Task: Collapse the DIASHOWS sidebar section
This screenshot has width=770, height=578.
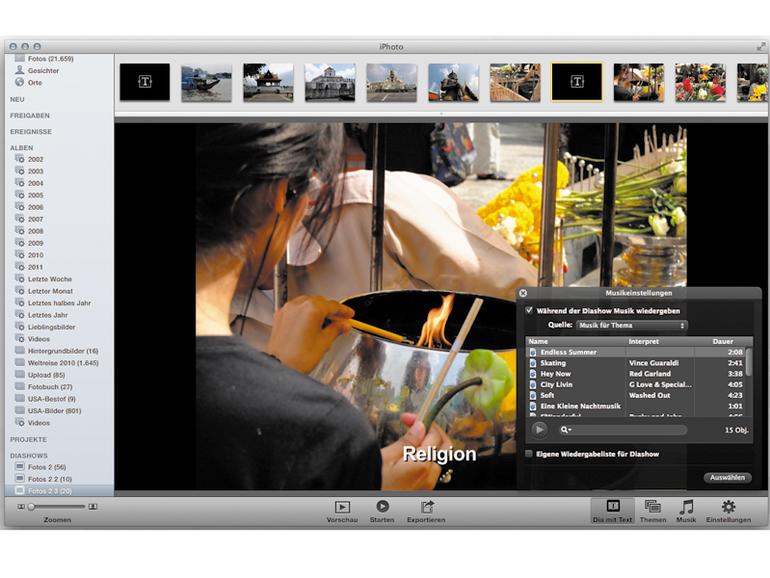Action: click(x=29, y=456)
